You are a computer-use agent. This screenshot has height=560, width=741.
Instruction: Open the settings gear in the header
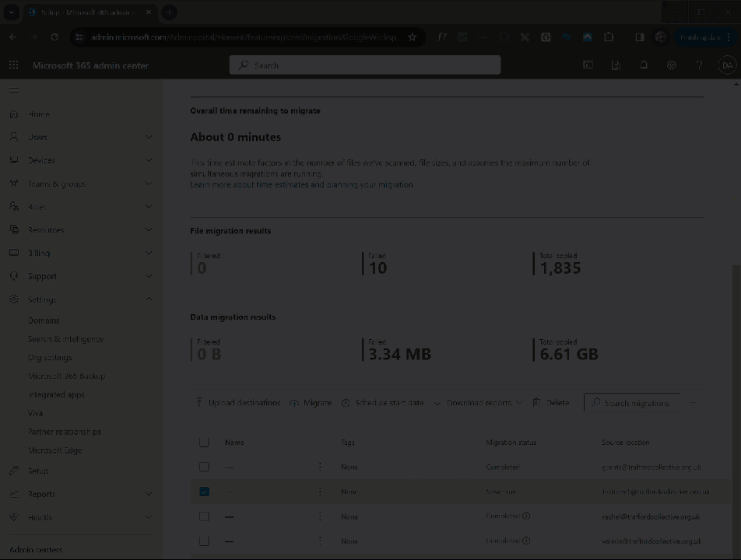(x=672, y=65)
